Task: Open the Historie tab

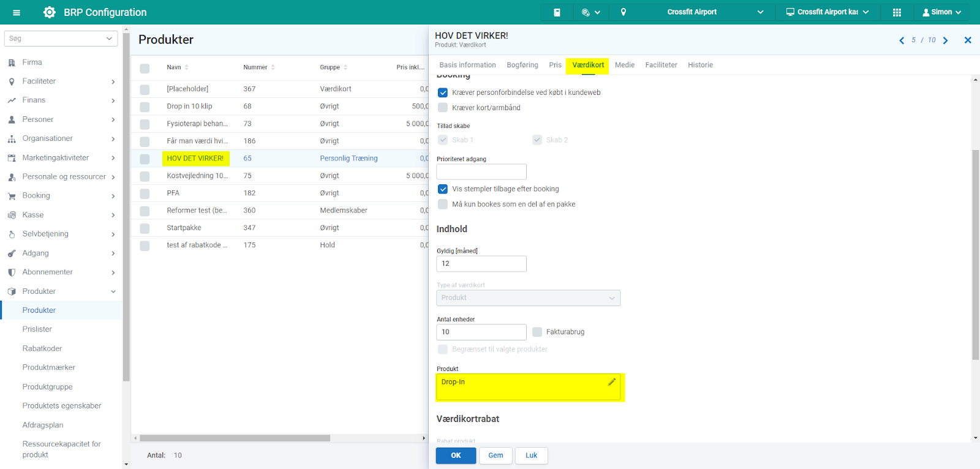Action: point(700,65)
